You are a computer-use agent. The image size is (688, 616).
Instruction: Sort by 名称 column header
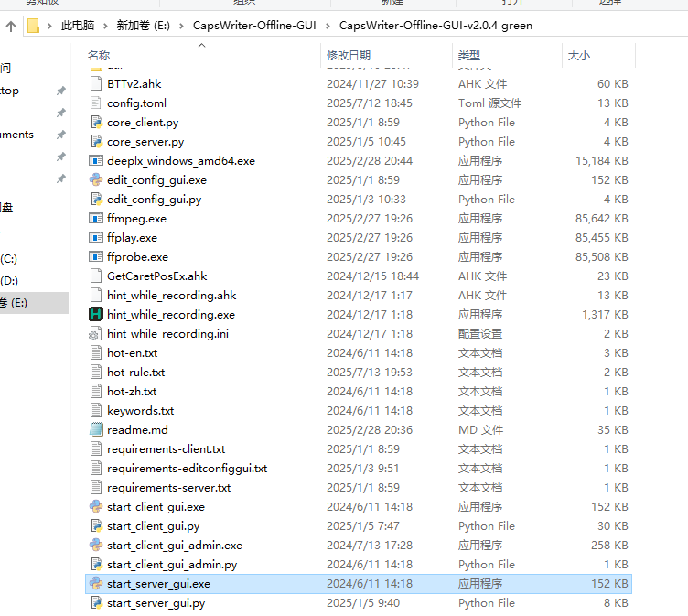point(99,55)
